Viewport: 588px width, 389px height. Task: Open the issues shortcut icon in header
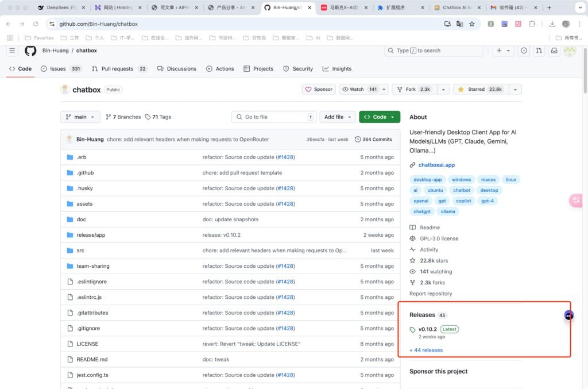pyautogui.click(x=524, y=51)
